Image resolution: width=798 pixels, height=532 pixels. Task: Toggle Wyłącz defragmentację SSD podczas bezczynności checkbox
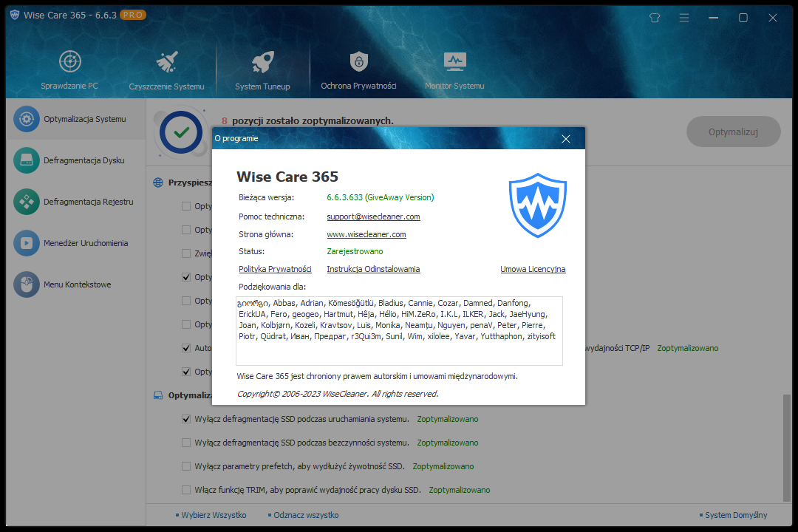pyautogui.click(x=186, y=443)
